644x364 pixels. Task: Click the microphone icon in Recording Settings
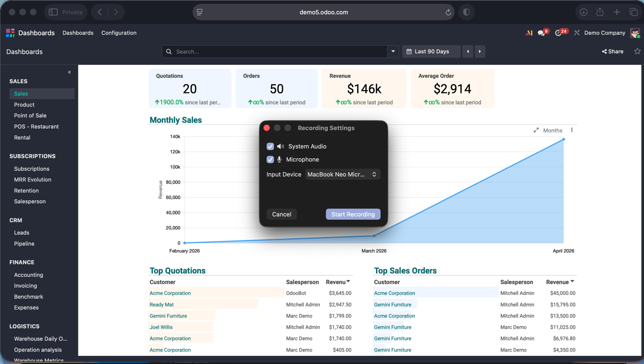(279, 159)
